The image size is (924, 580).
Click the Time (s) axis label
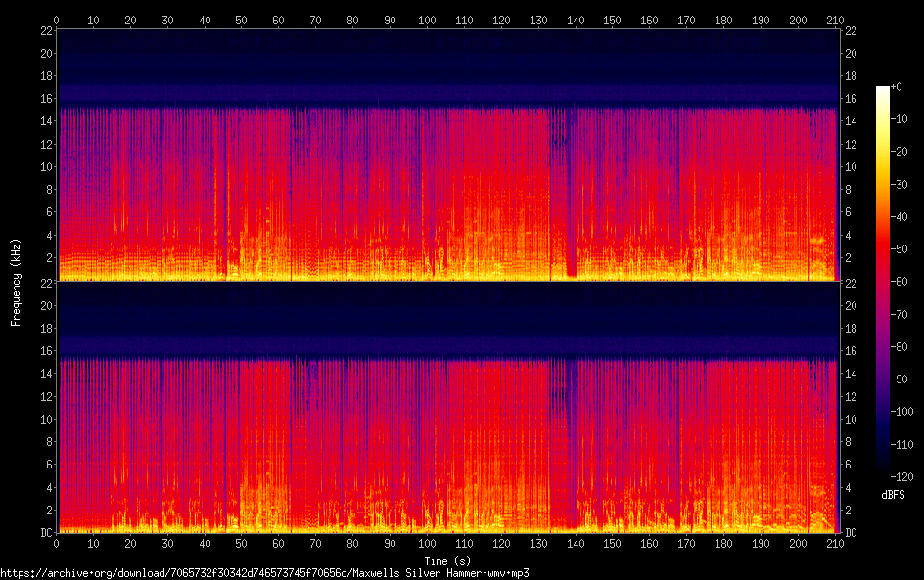point(447,561)
